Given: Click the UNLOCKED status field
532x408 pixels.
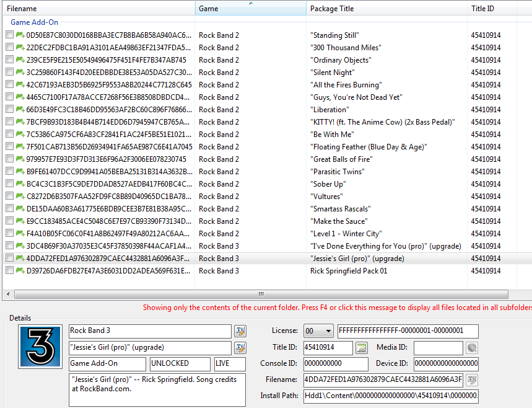Looking at the screenshot, I should point(180,364).
